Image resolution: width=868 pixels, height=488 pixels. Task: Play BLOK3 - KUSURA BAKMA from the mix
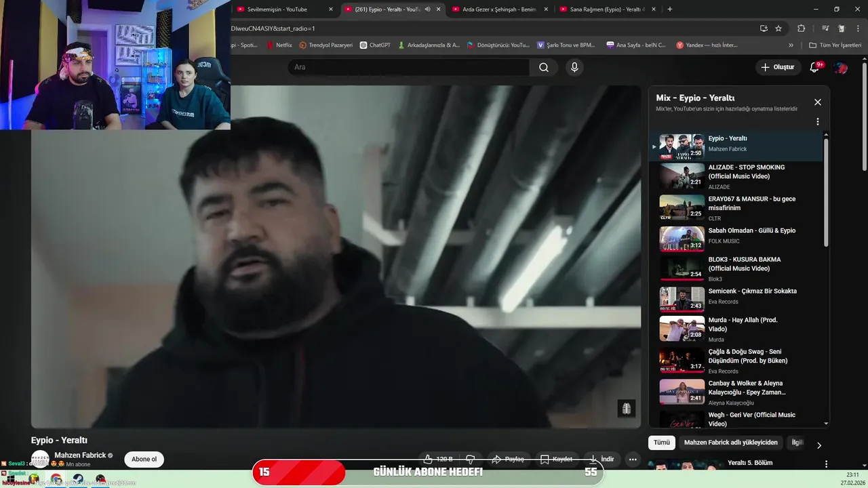(735, 268)
